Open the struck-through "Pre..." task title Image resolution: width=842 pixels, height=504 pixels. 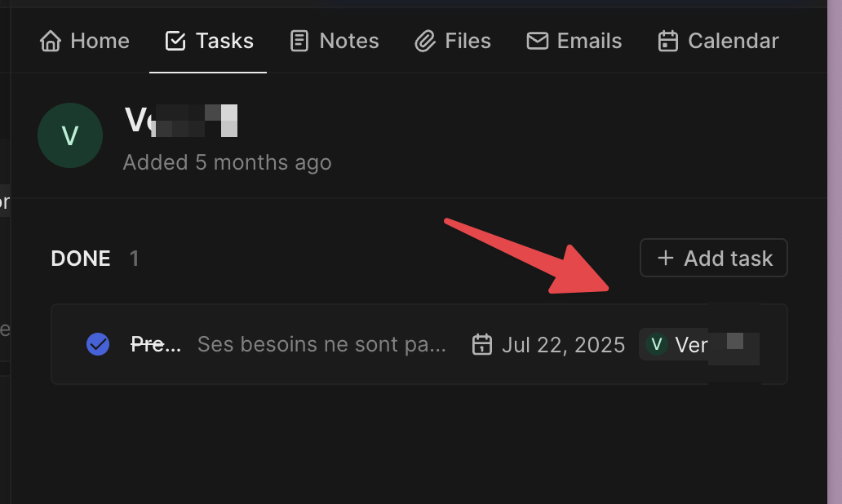[x=156, y=344]
